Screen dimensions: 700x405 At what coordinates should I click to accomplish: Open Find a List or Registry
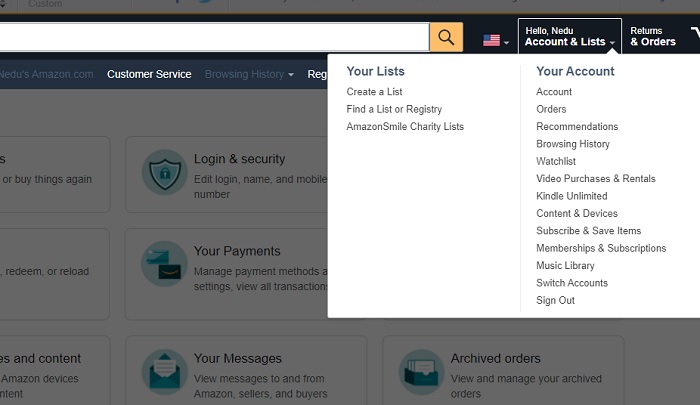click(394, 109)
